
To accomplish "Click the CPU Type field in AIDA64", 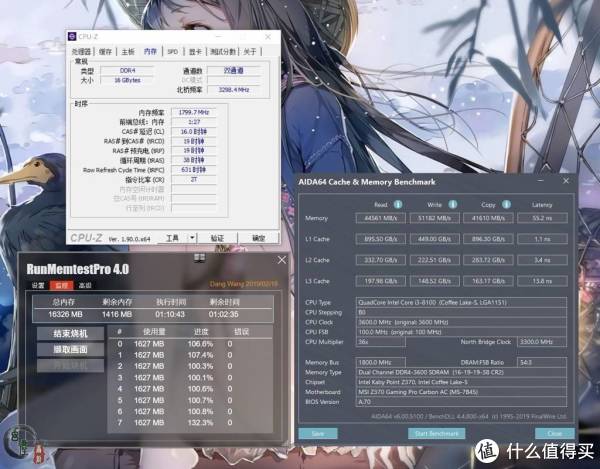I will pos(461,302).
